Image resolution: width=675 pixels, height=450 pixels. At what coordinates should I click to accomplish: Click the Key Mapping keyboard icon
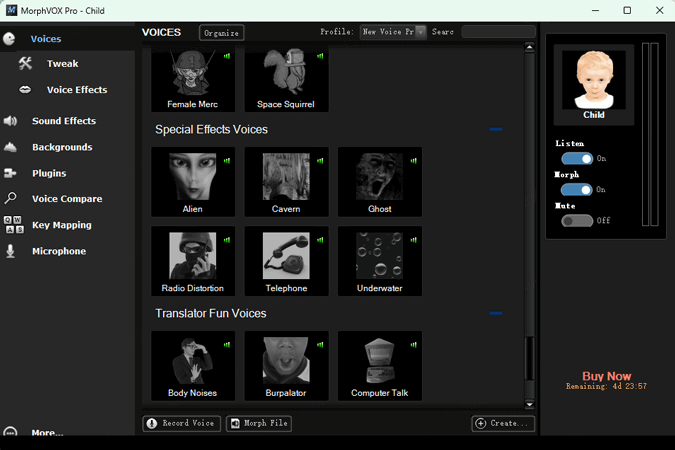(14, 225)
